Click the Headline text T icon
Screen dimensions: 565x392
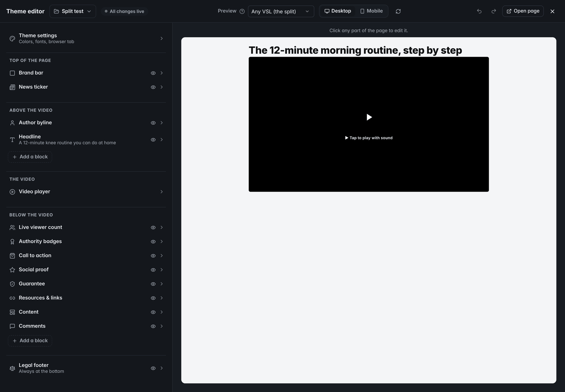(12, 140)
